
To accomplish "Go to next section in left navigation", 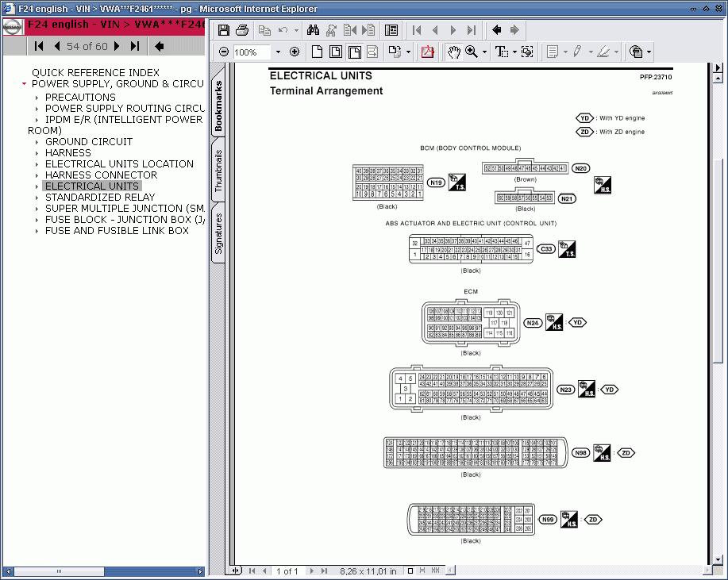I will pyautogui.click(x=117, y=46).
